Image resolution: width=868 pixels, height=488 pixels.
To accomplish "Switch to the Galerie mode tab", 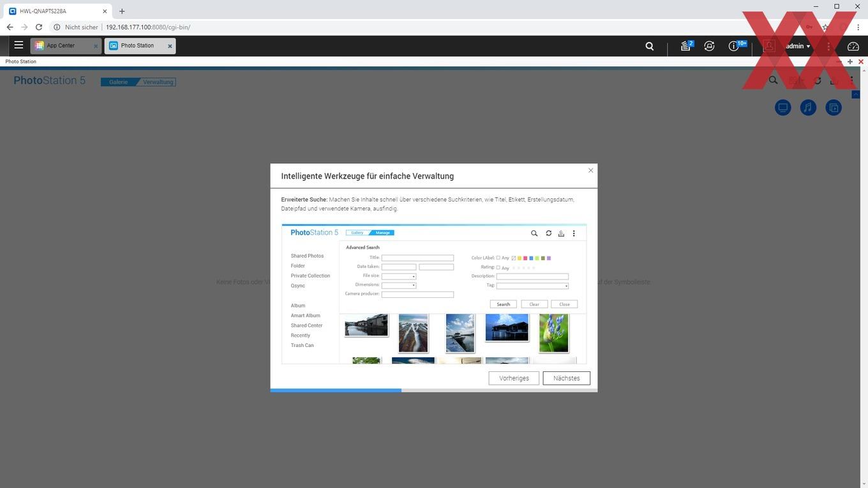I will tap(119, 82).
